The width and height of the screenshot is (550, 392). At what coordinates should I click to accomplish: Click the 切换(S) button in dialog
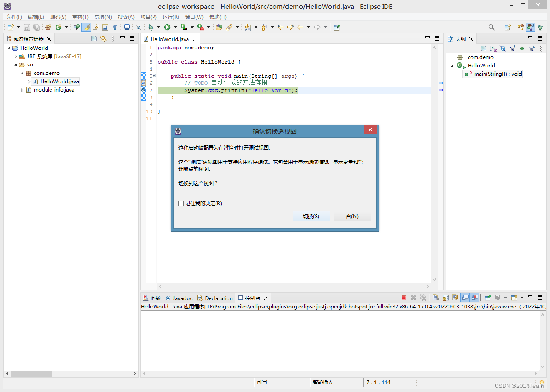[311, 216]
